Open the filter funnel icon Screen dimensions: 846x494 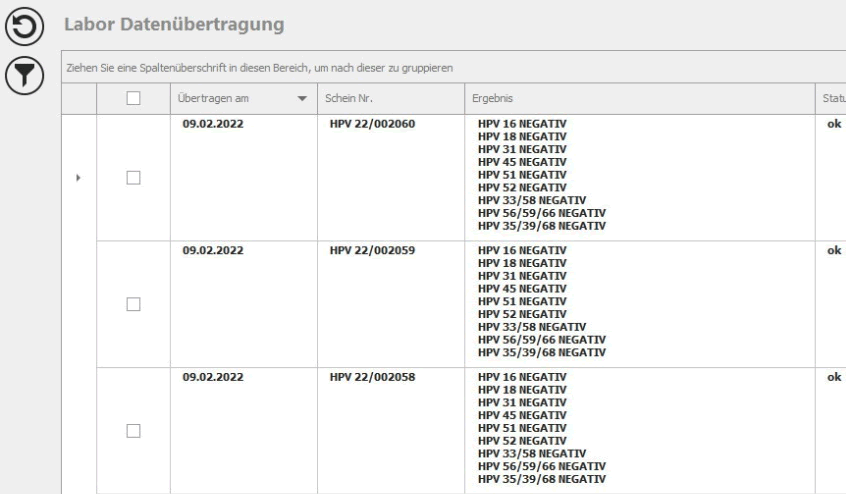[23, 75]
